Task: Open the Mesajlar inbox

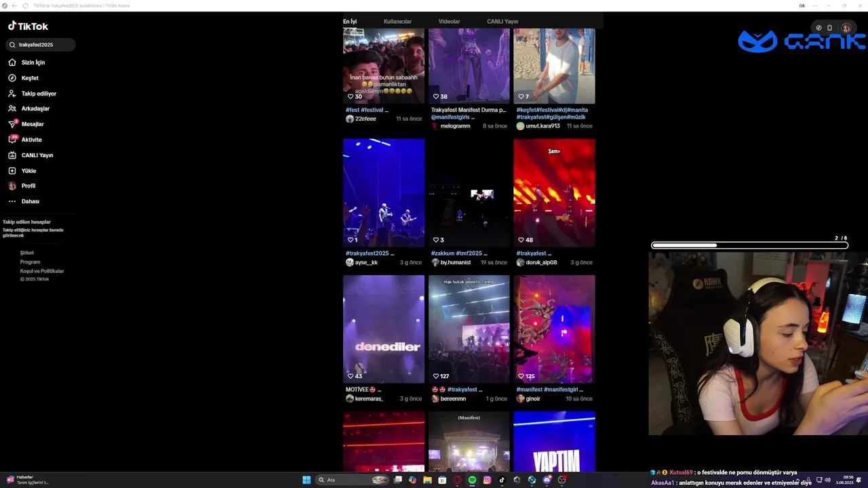Action: (26, 124)
